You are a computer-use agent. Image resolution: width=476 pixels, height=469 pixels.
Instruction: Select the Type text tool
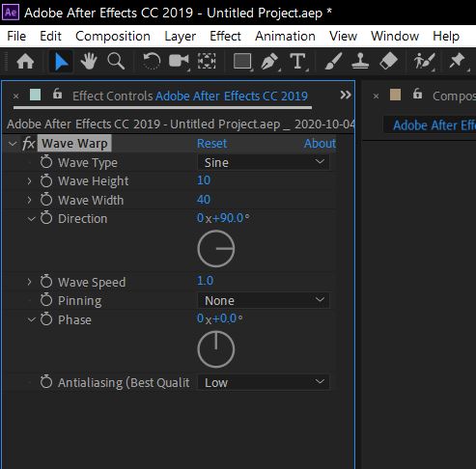298,61
